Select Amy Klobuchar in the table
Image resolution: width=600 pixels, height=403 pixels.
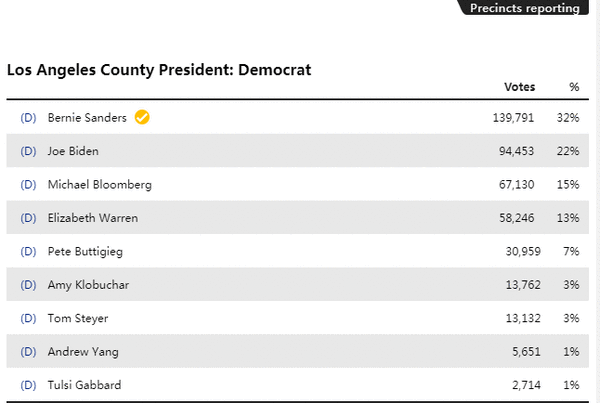tap(88, 285)
